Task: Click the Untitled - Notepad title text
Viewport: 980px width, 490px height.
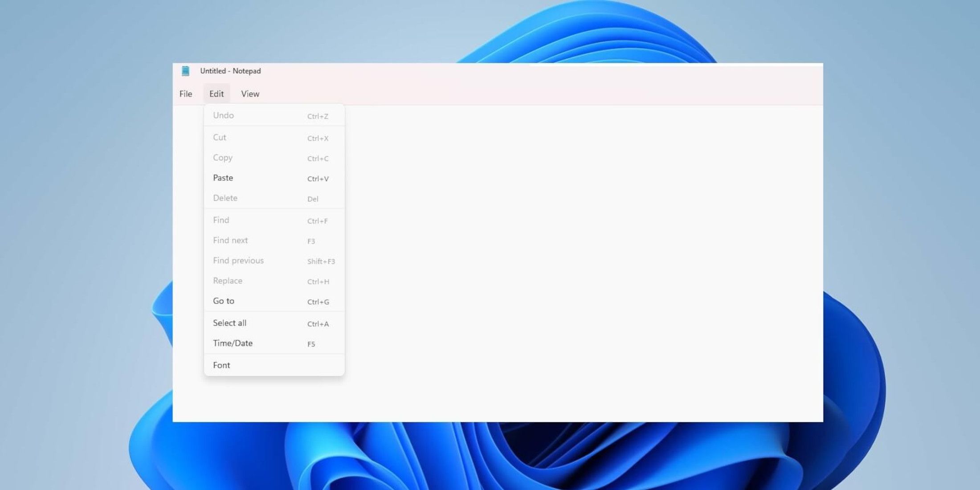Action: [230, 71]
